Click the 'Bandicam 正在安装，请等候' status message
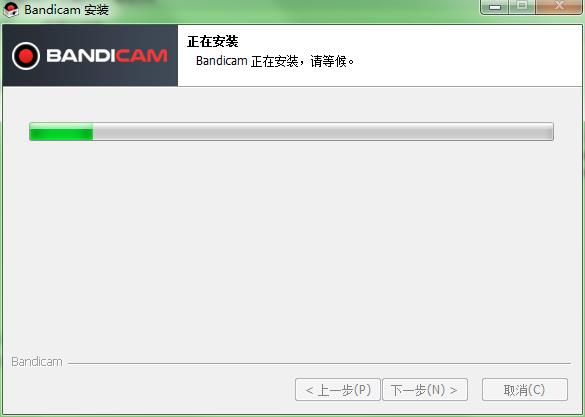Image resolution: width=585 pixels, height=417 pixels. 275,61
